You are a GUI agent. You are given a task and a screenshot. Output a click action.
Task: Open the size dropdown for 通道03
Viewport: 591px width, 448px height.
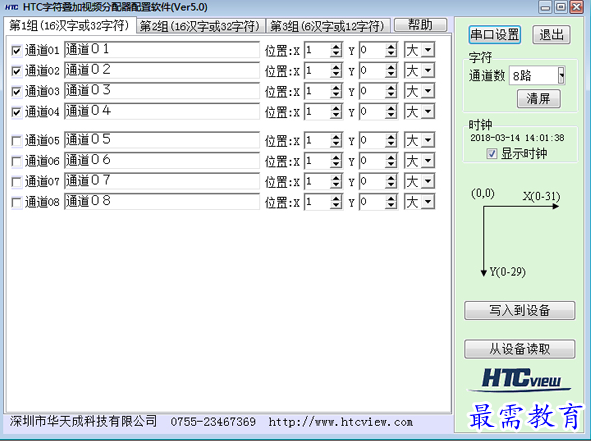pos(428,91)
